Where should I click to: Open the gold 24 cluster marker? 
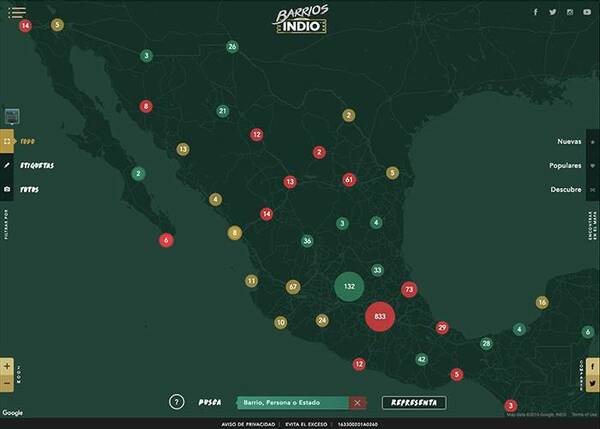pos(322,320)
